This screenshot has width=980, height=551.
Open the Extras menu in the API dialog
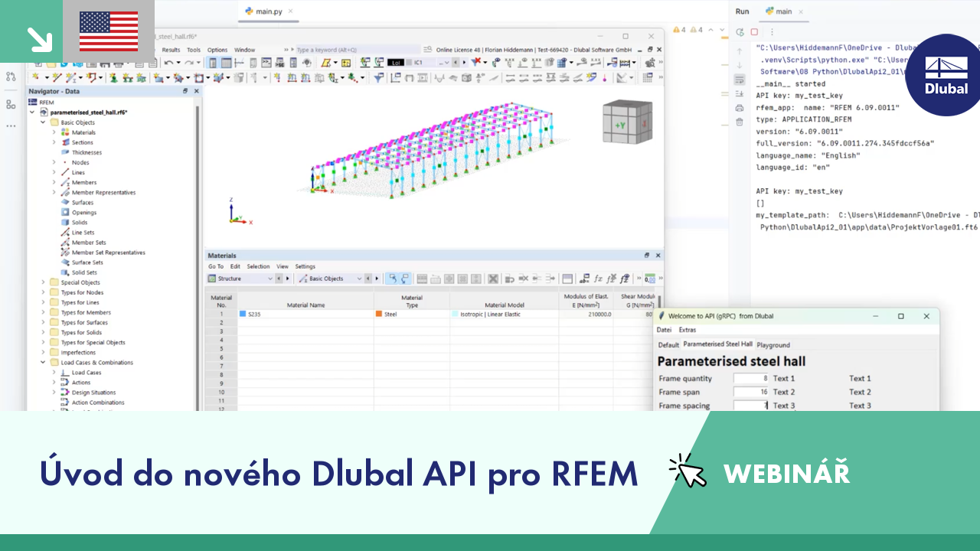[x=687, y=330]
